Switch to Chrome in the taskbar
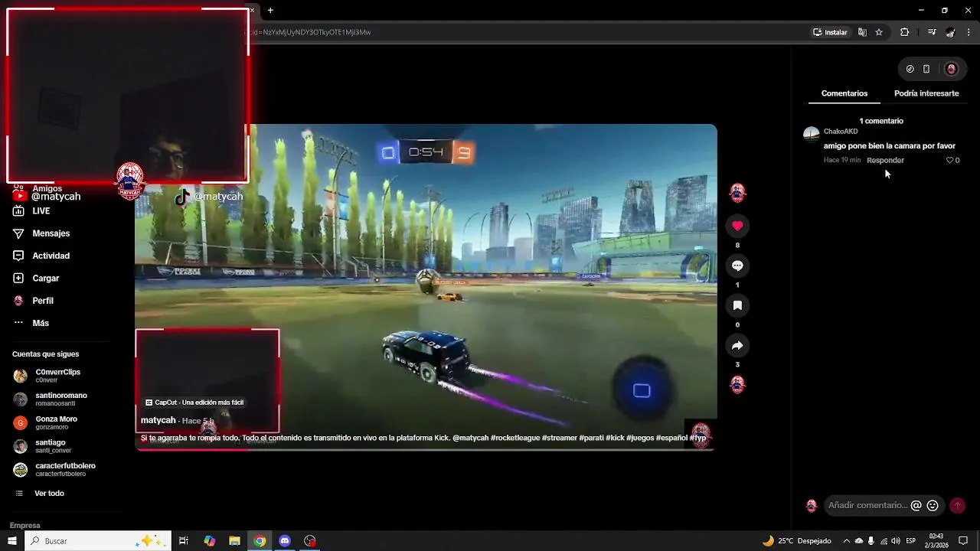980x551 pixels. click(260, 541)
